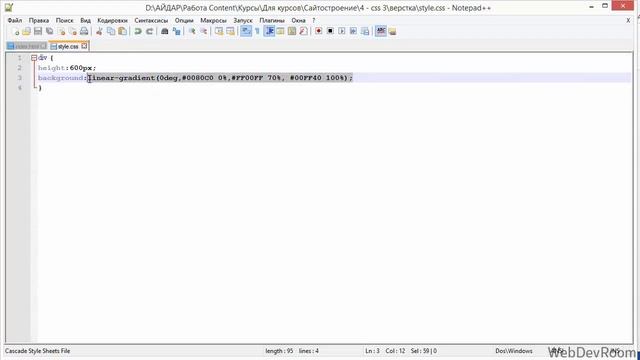This screenshot has height=360, width=640.
Task: Click the document map icon
Action: coord(292,31)
